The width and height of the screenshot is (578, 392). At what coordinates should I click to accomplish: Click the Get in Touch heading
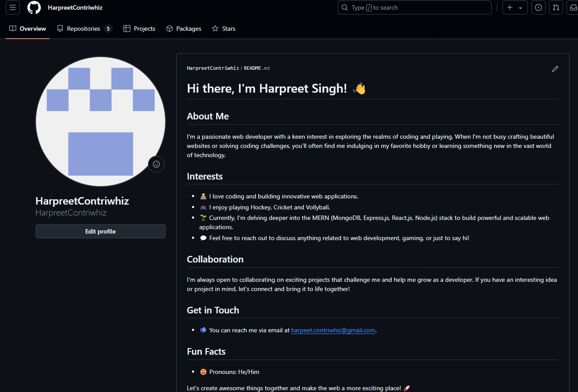[213, 310]
